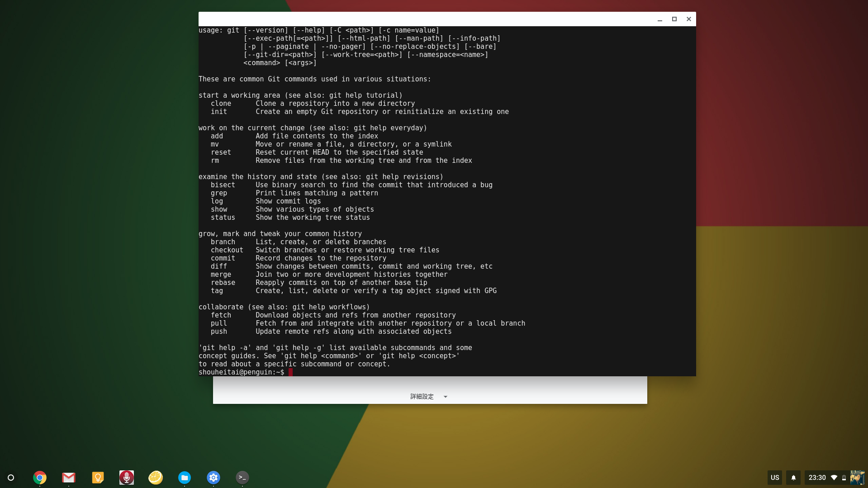
Task: Click the 'diff' command text
Action: [219, 266]
